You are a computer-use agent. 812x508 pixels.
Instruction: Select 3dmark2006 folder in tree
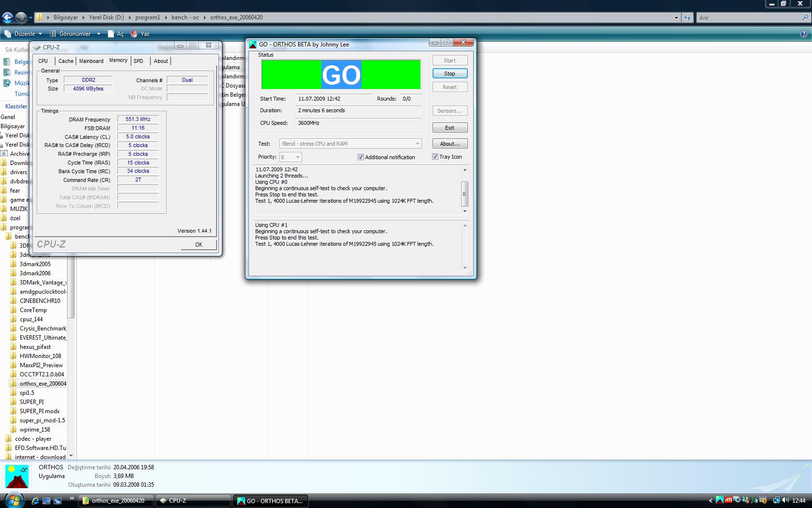tap(35, 273)
